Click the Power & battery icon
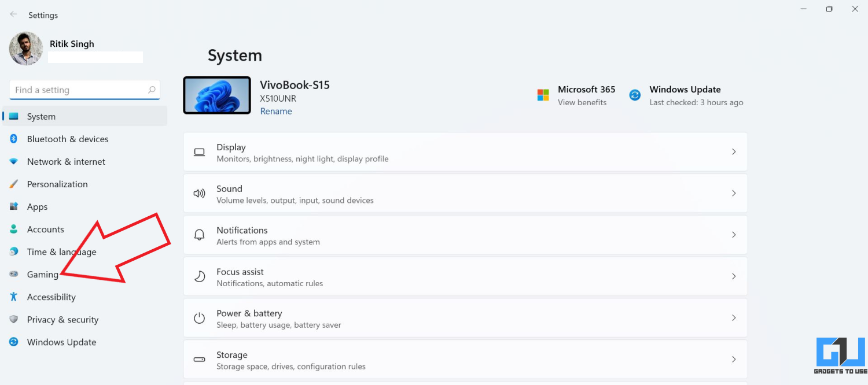This screenshot has width=868, height=385. (200, 318)
